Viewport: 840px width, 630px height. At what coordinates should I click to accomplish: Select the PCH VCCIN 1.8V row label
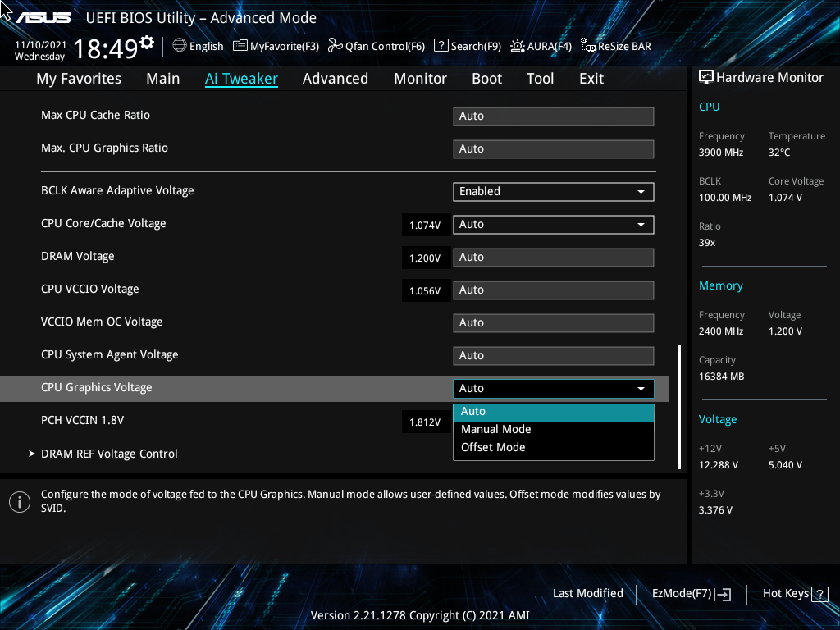coord(83,421)
